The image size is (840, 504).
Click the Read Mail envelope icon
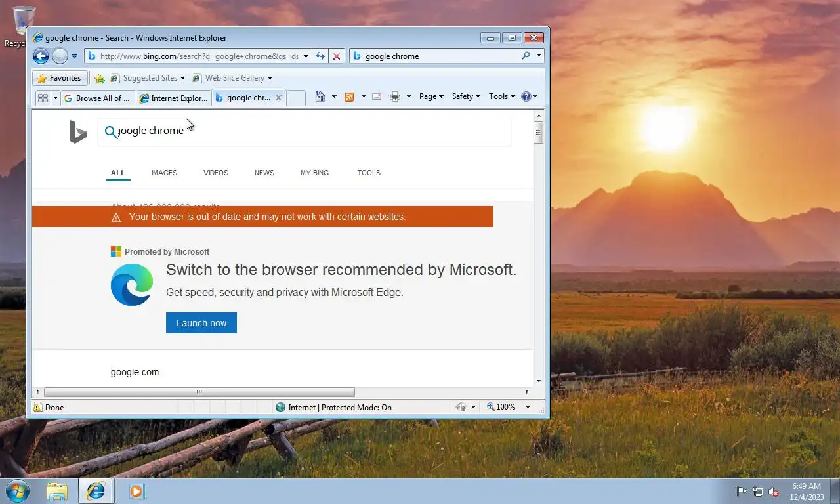click(x=377, y=96)
